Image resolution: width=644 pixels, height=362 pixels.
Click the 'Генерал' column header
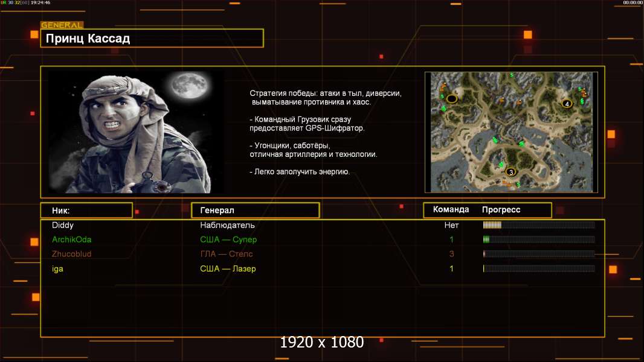[256, 211]
